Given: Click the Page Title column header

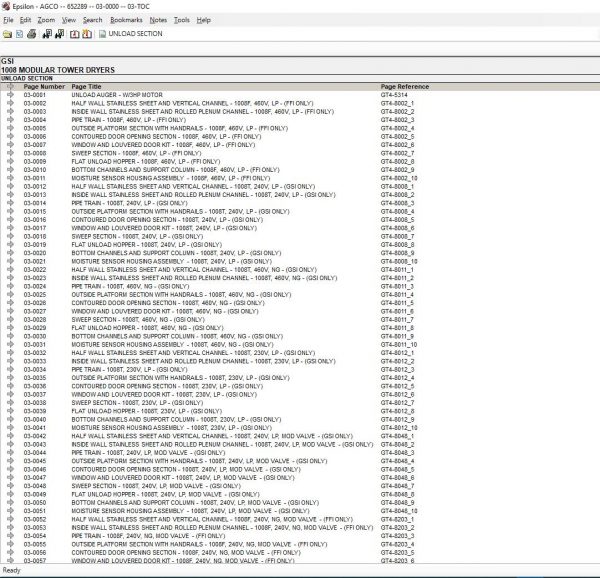Looking at the screenshot, I should click(86, 86).
